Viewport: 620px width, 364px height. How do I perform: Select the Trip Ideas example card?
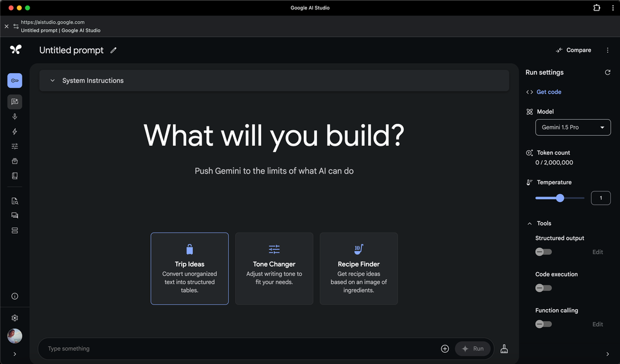click(190, 269)
